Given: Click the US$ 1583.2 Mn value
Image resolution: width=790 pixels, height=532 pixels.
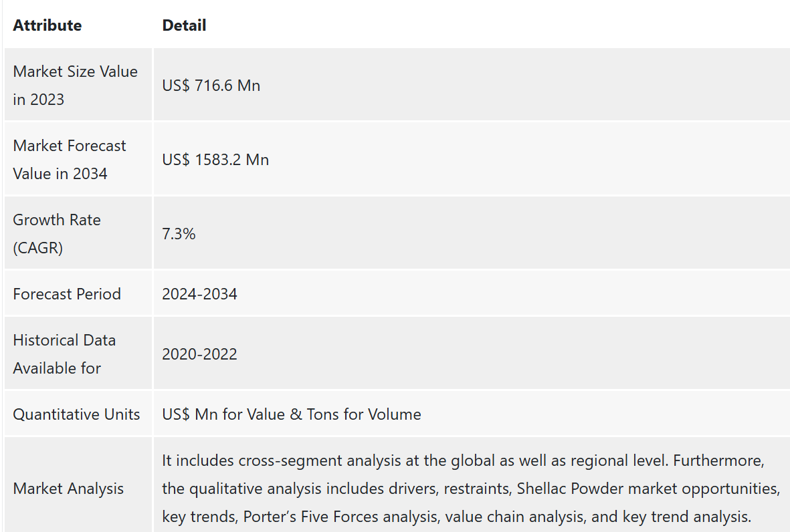Looking at the screenshot, I should click(215, 160).
